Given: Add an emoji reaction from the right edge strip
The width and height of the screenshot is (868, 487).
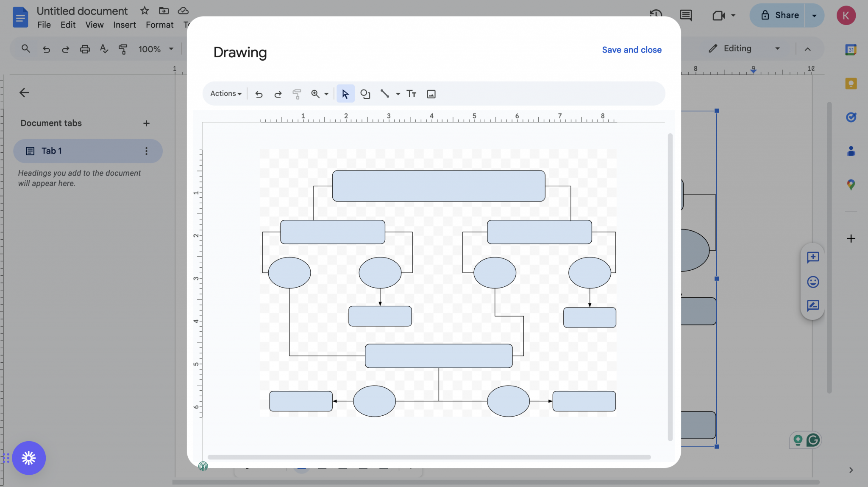Looking at the screenshot, I should 813,282.
